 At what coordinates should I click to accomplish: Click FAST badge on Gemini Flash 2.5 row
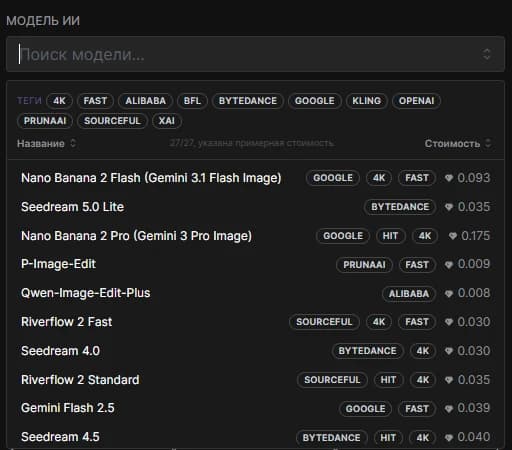(417, 409)
